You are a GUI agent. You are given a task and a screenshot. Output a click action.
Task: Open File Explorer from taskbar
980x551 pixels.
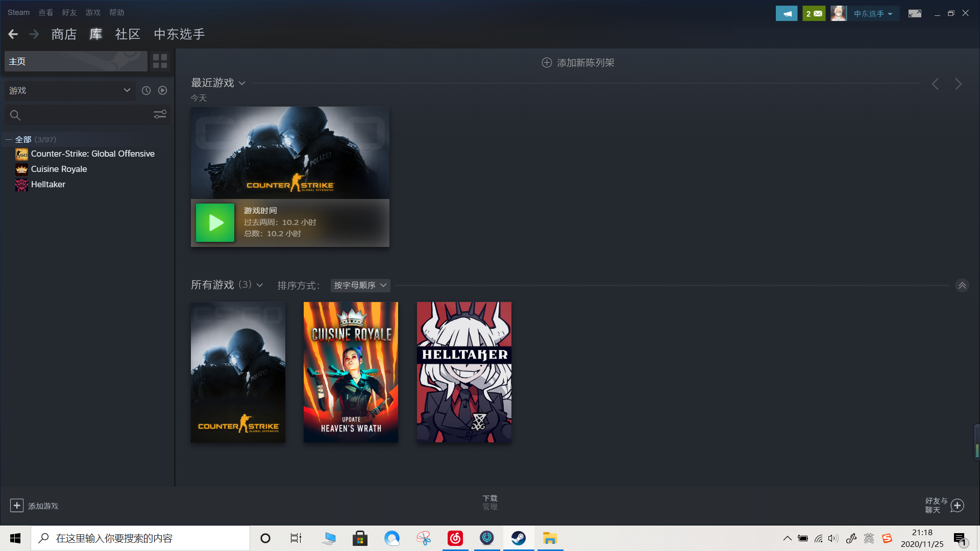click(550, 538)
